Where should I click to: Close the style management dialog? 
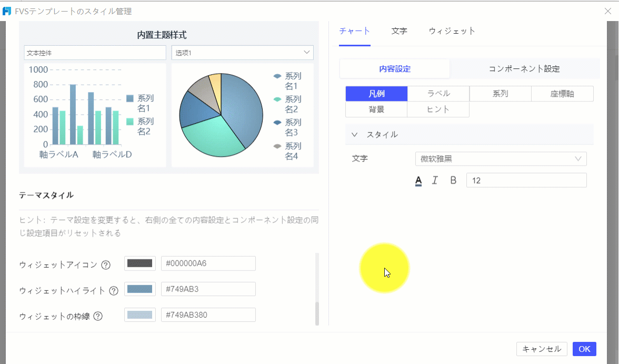coord(608,11)
